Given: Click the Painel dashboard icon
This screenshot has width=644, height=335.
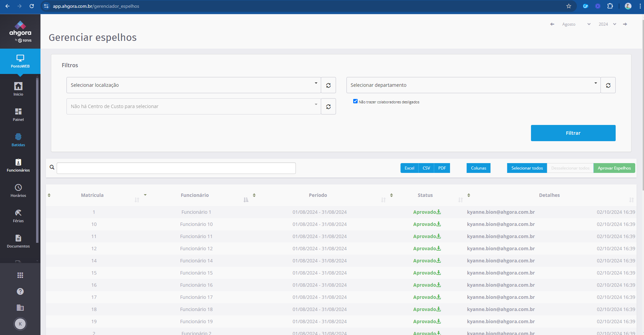Looking at the screenshot, I should click(x=18, y=111).
